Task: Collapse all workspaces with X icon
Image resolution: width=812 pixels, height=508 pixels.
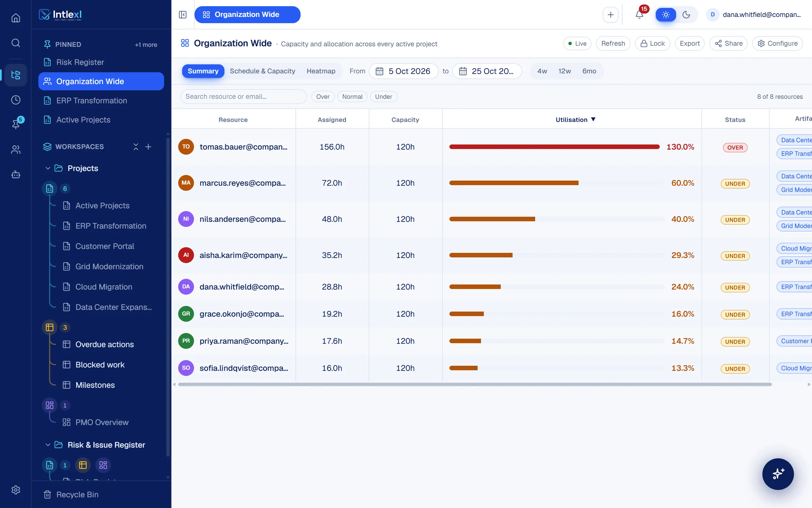Action: coord(136,147)
